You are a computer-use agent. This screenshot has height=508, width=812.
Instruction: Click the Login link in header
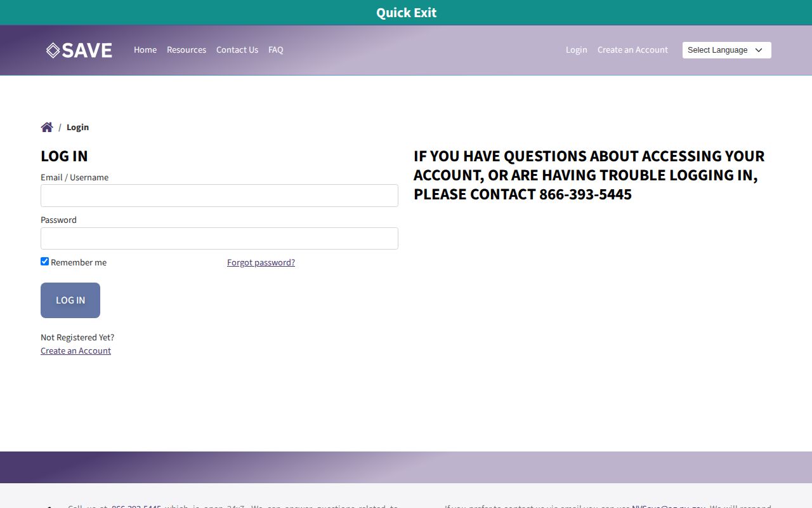(577, 50)
